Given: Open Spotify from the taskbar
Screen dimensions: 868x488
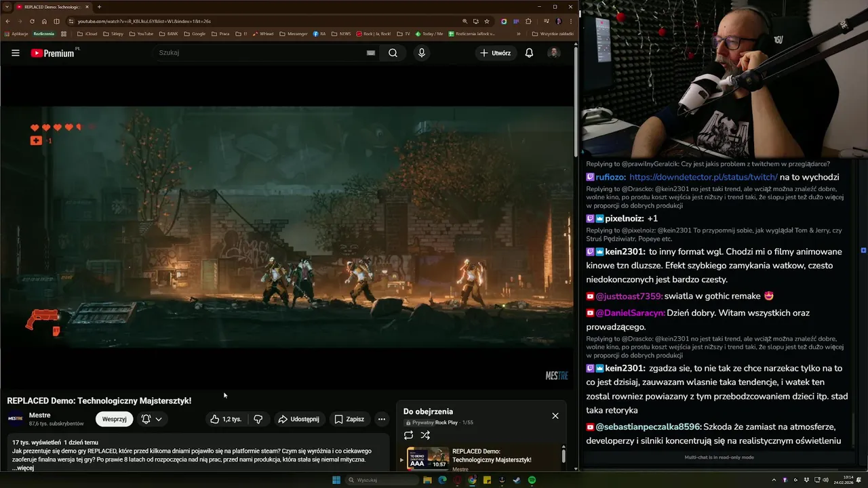Looking at the screenshot, I should [532, 480].
